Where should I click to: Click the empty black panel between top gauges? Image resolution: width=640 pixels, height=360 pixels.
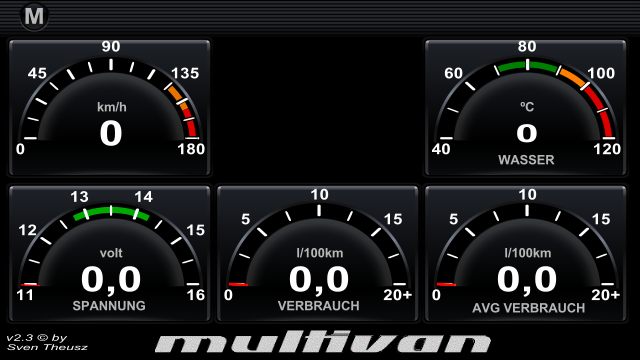pos(318,108)
